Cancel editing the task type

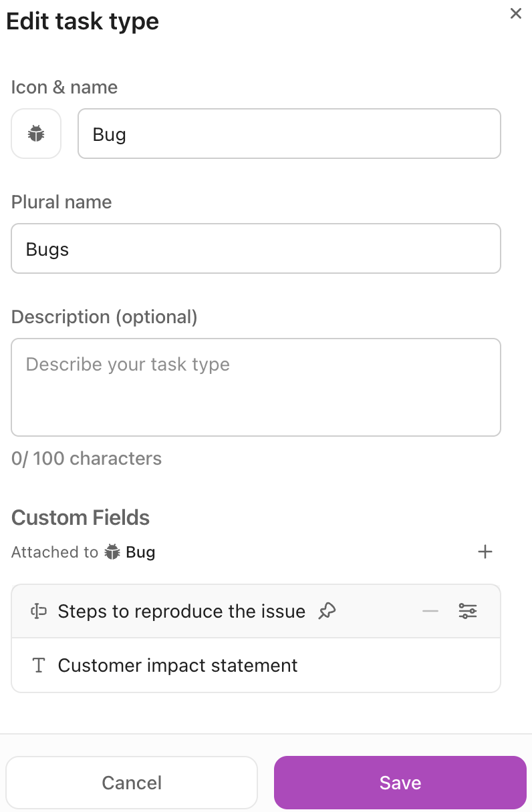132,782
